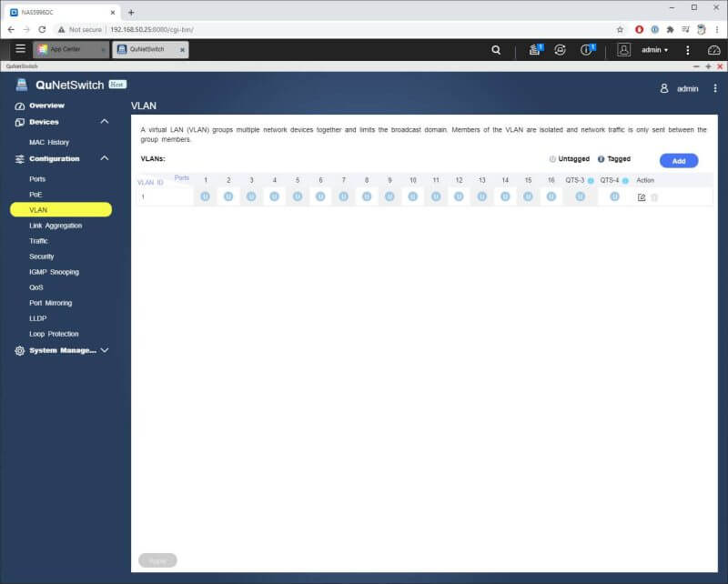Collapse the Devices section chevron
The height and width of the screenshot is (584, 728).
click(105, 122)
